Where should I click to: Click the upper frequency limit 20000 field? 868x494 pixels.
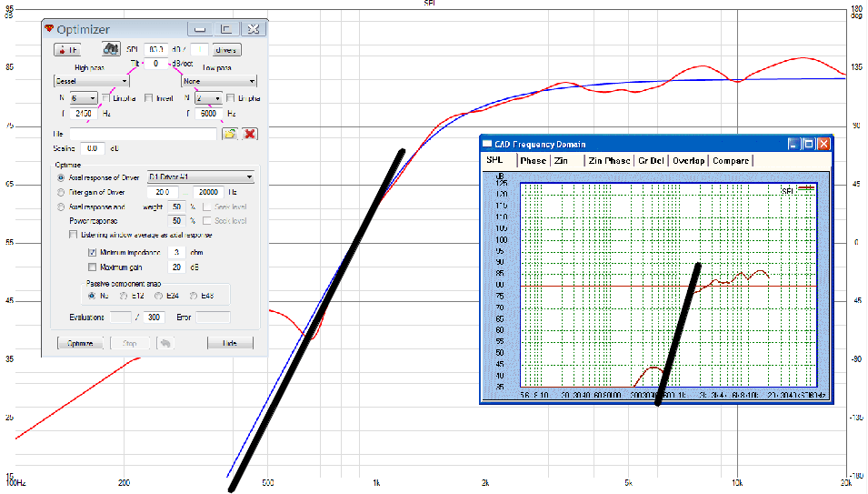coord(208,192)
